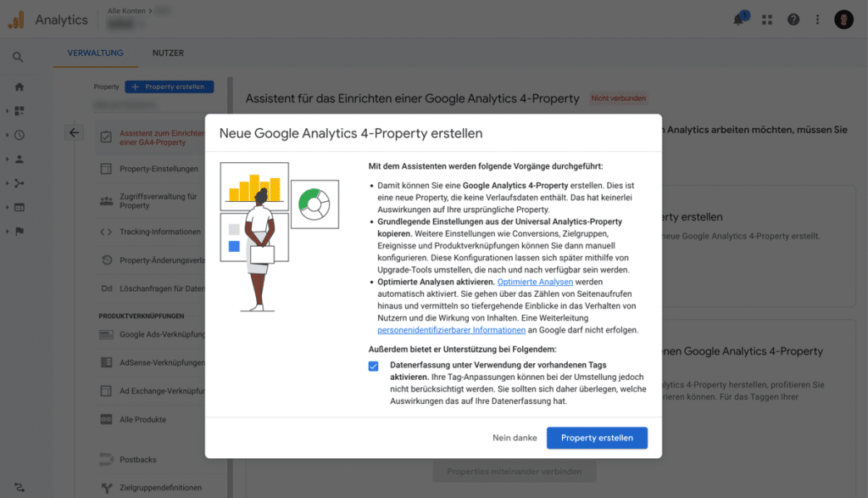868x498 pixels.
Task: Open the Google apps grid icon
Action: 767,20
